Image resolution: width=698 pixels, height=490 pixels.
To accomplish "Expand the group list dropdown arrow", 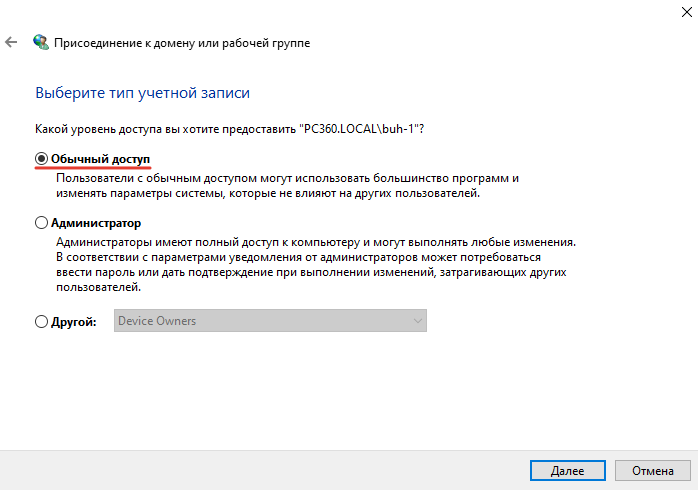I will (418, 321).
